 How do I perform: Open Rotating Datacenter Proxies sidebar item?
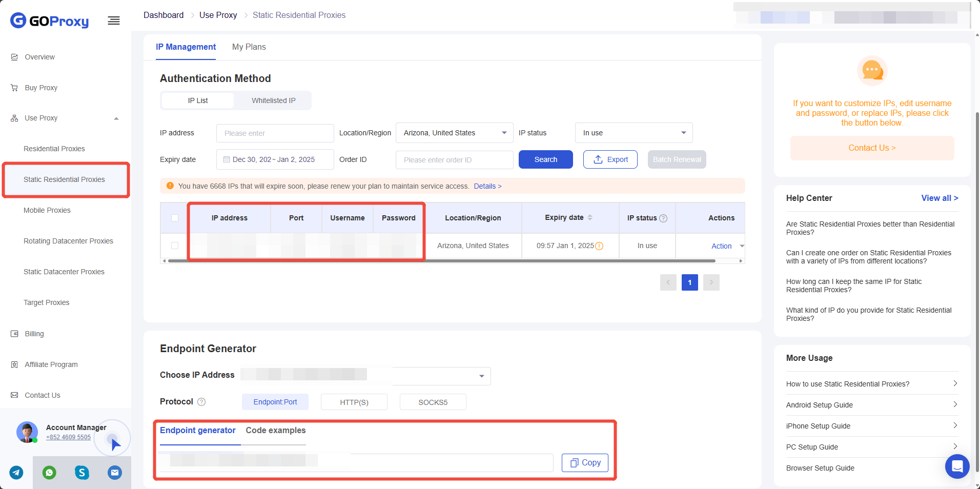tap(68, 241)
